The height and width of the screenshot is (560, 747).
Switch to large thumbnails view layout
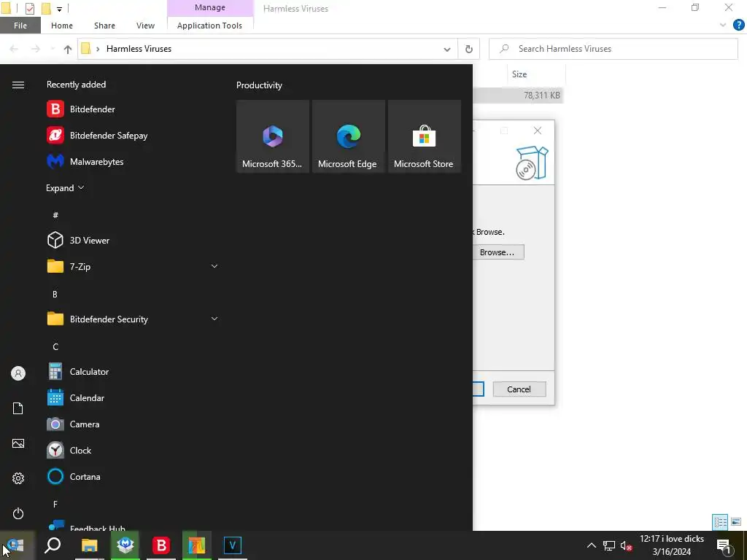pyautogui.click(x=736, y=522)
